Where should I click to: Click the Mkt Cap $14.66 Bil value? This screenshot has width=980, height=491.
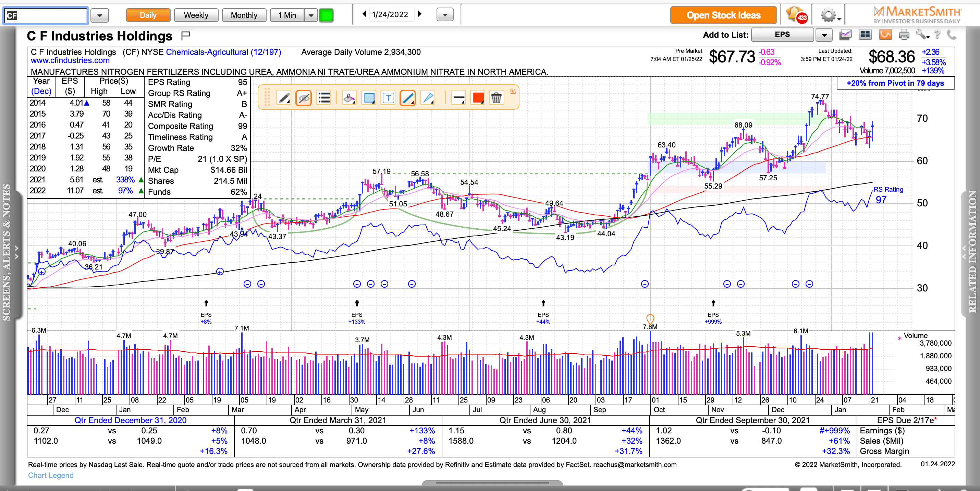(x=229, y=170)
